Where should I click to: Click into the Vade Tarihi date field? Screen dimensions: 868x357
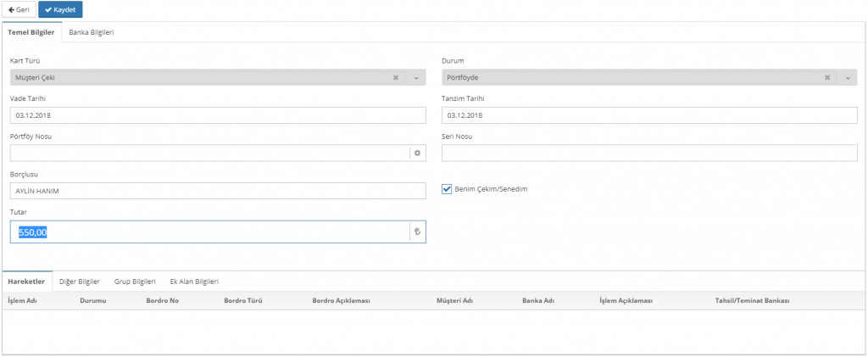217,115
